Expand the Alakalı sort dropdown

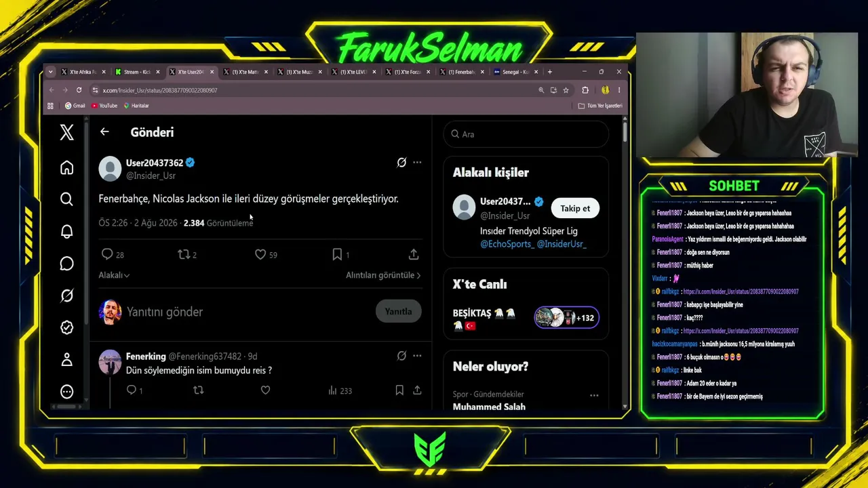click(114, 275)
